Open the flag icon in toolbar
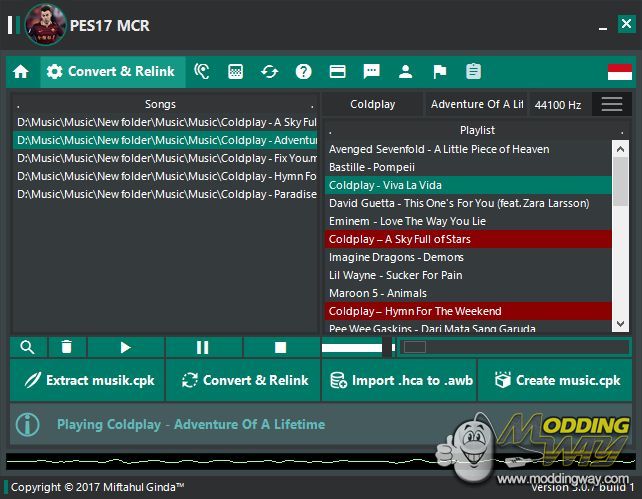Viewport: 642px width, 499px height. (439, 72)
